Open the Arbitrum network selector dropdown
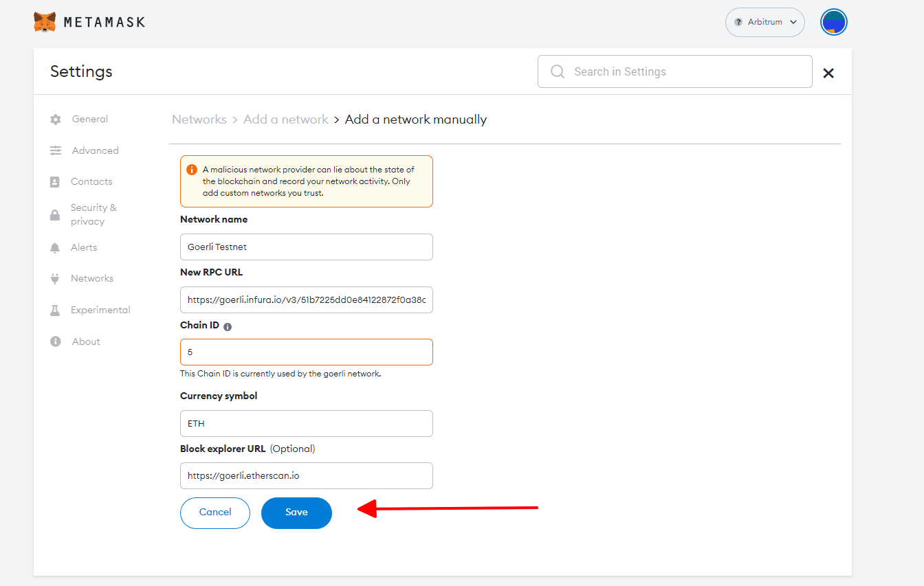Image resolution: width=924 pixels, height=586 pixels. tap(765, 22)
